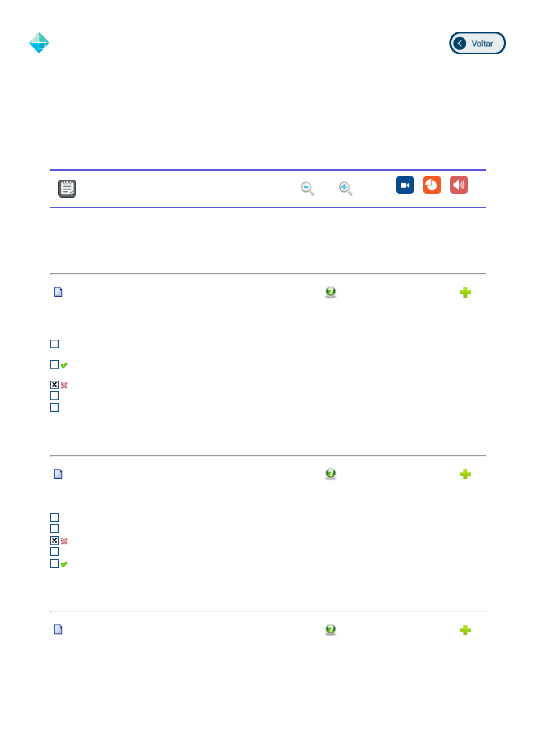Open the notepad icon in the toolbar
This screenshot has width=534, height=756.
[67, 189]
